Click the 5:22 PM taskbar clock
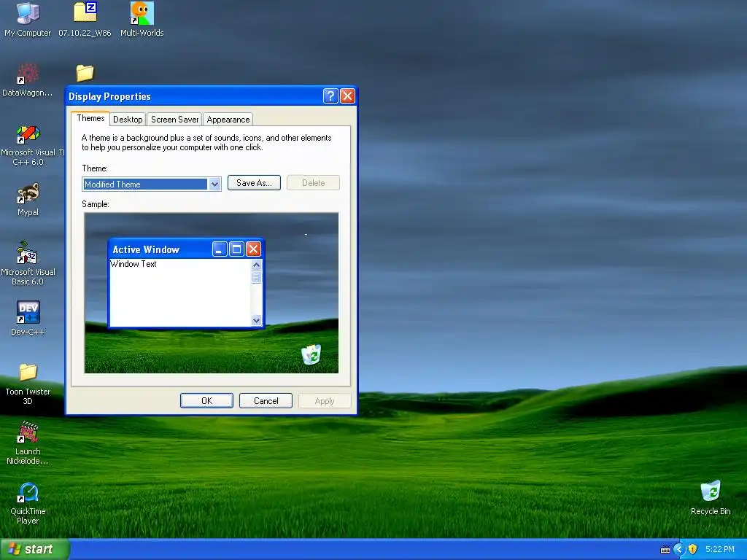This screenshot has height=560, width=747. point(720,549)
